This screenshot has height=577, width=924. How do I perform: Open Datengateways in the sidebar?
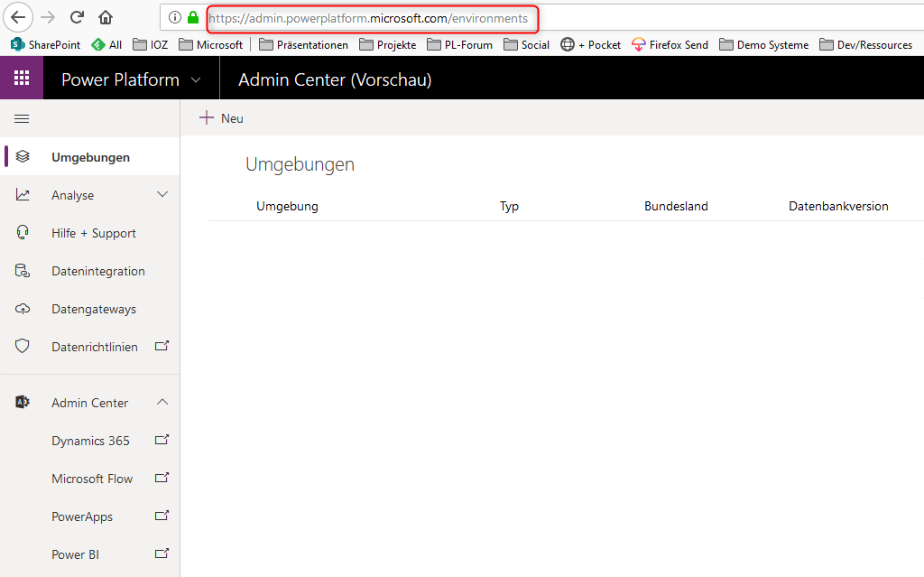[x=90, y=309]
